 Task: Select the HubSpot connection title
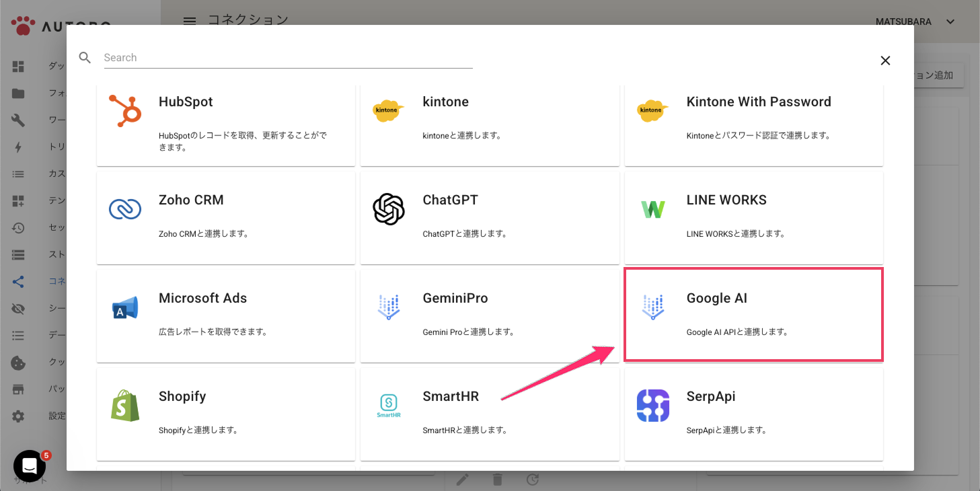[x=186, y=102]
